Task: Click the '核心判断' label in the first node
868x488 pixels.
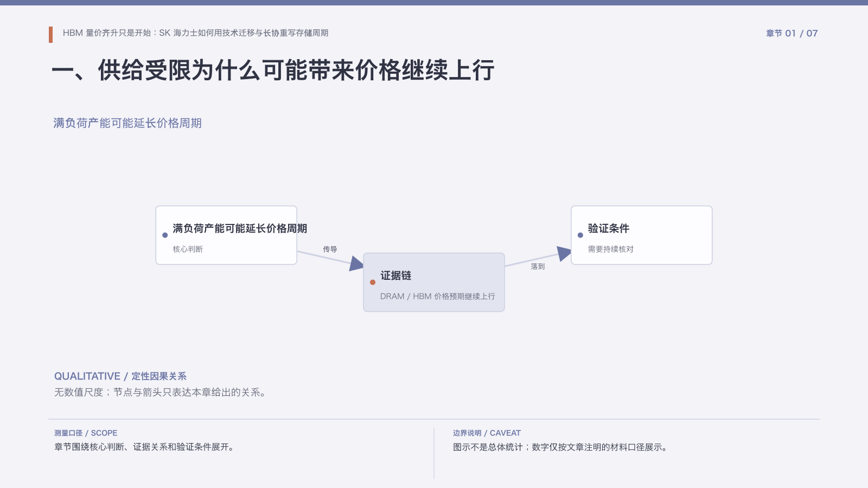Action: tap(188, 249)
